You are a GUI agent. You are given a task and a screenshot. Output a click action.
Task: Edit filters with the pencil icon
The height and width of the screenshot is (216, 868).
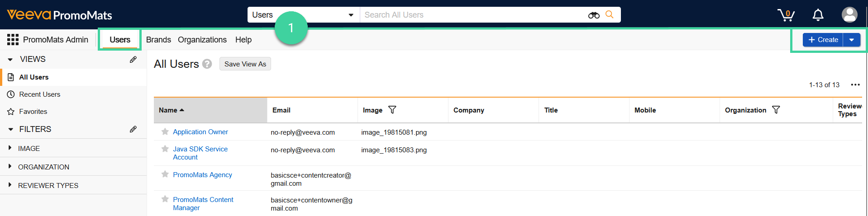(133, 129)
